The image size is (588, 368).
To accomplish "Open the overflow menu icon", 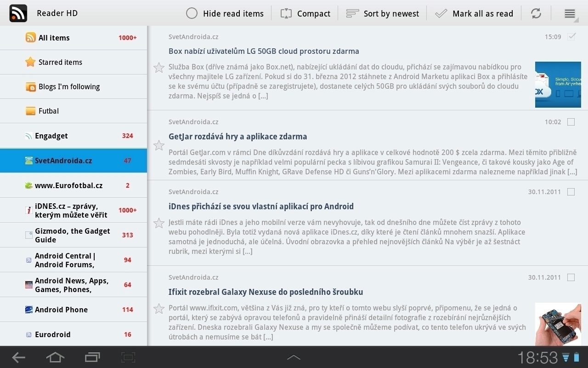I will click(570, 13).
